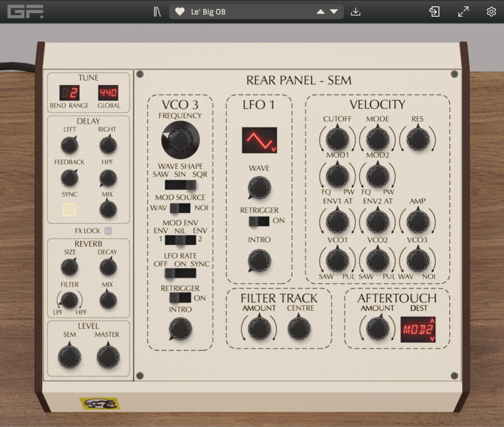504x427 pixels.
Task: Click the LFO 1 waveform display
Action: pos(259,140)
